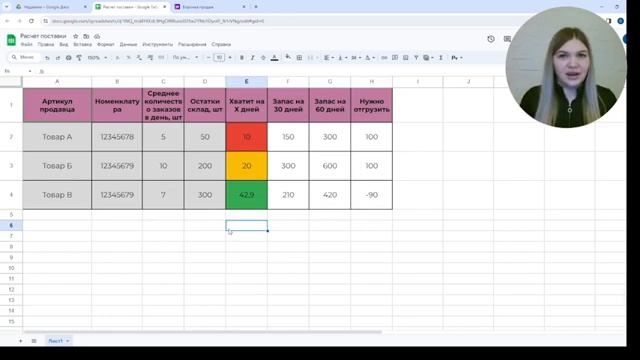Screen dimensions: 640x360
Task: Open text color picker
Action: coord(274,58)
